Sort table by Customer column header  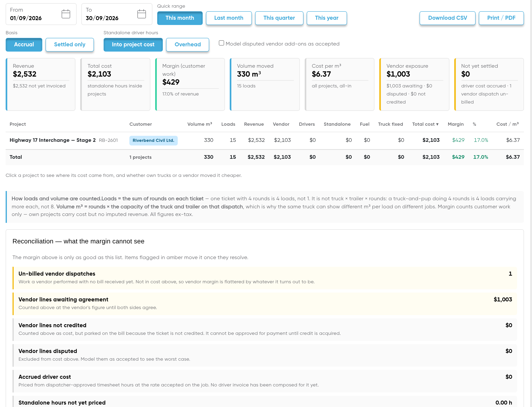pyautogui.click(x=140, y=124)
